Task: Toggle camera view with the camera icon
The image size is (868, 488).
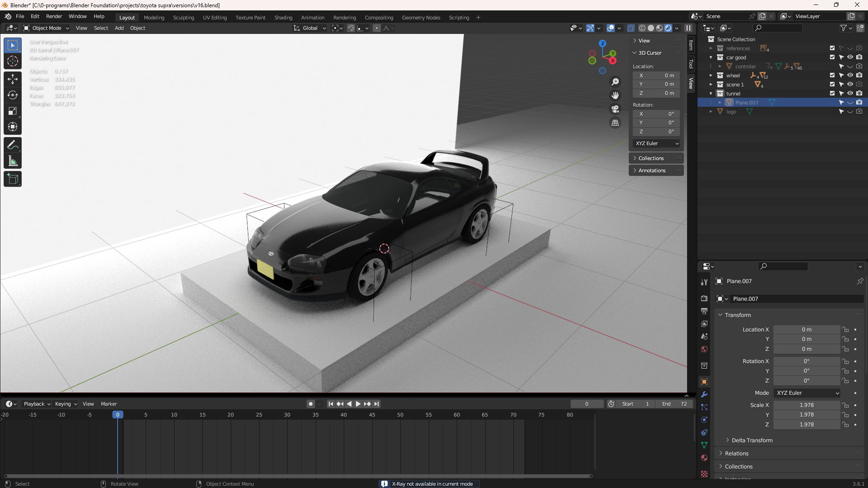Action: pyautogui.click(x=615, y=109)
